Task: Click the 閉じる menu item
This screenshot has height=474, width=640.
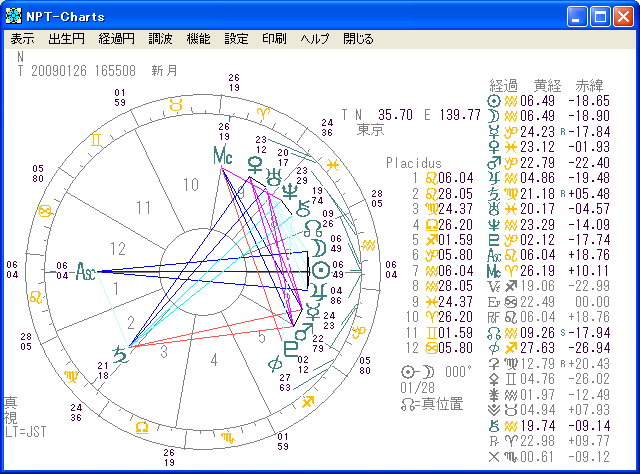Action: click(358, 39)
